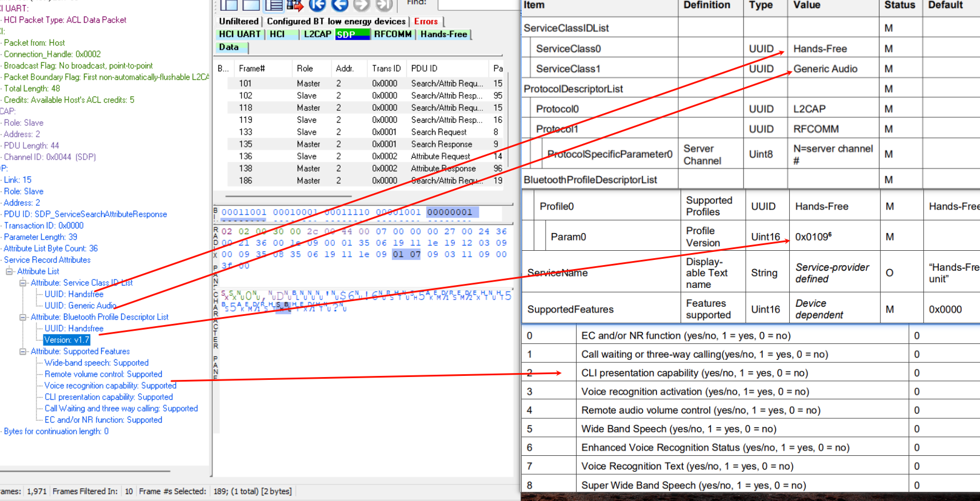Select the HCI UART protocol tab

(240, 34)
